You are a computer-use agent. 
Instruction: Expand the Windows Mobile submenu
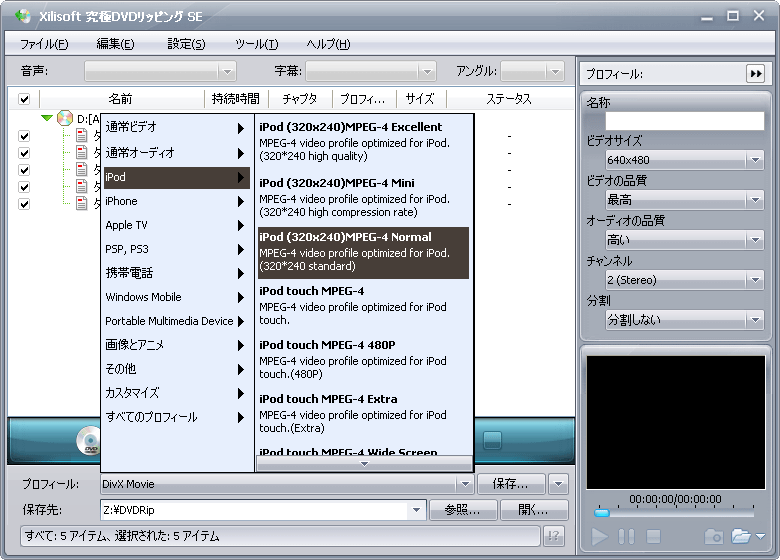177,297
